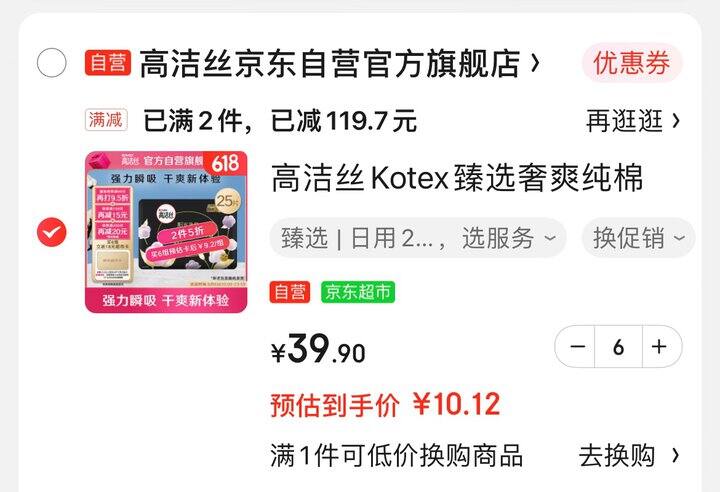Viewport: 720px width, 492px height.
Task: Select the store-level radio circle
Action: 51,62
